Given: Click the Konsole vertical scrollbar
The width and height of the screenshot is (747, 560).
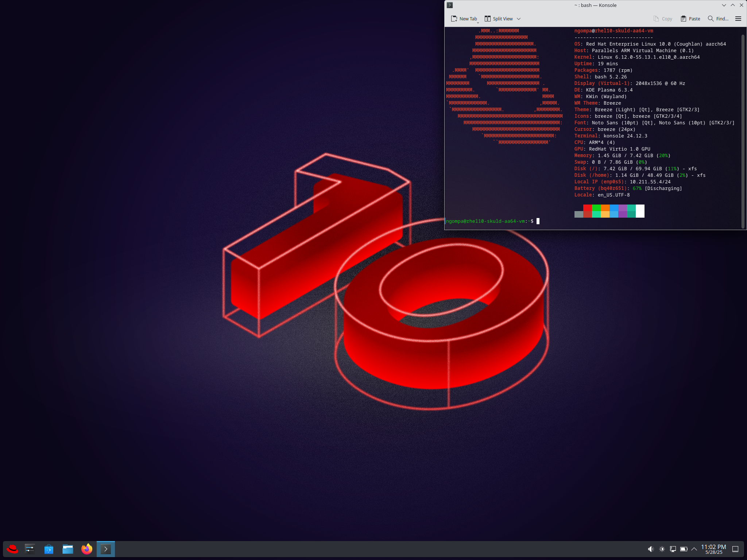Looking at the screenshot, I should (x=743, y=131).
